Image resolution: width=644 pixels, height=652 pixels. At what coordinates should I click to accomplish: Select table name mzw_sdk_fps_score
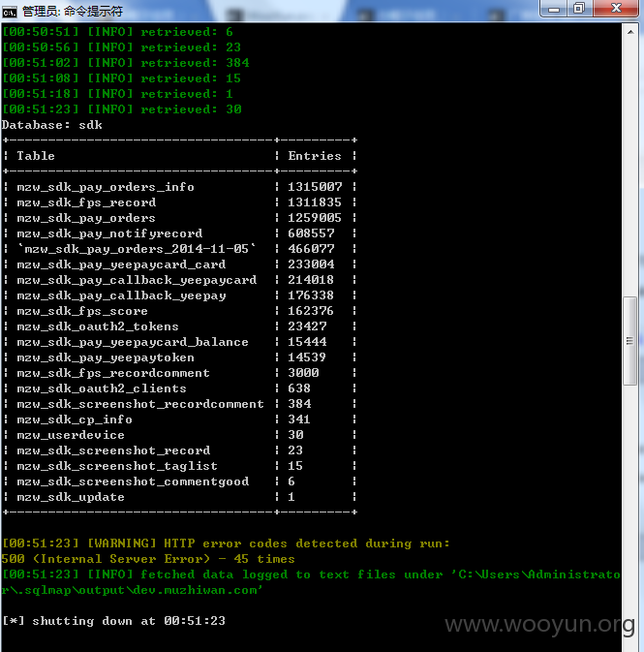tap(82, 311)
